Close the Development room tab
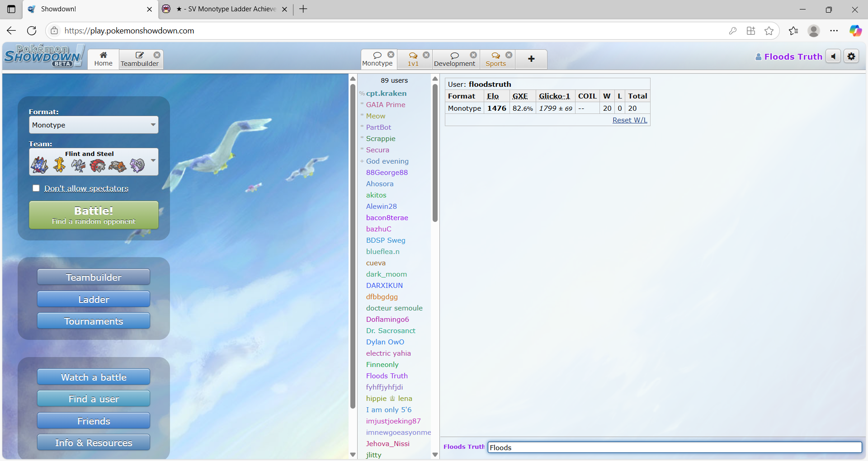Image resolution: width=868 pixels, height=461 pixels. [x=473, y=55]
